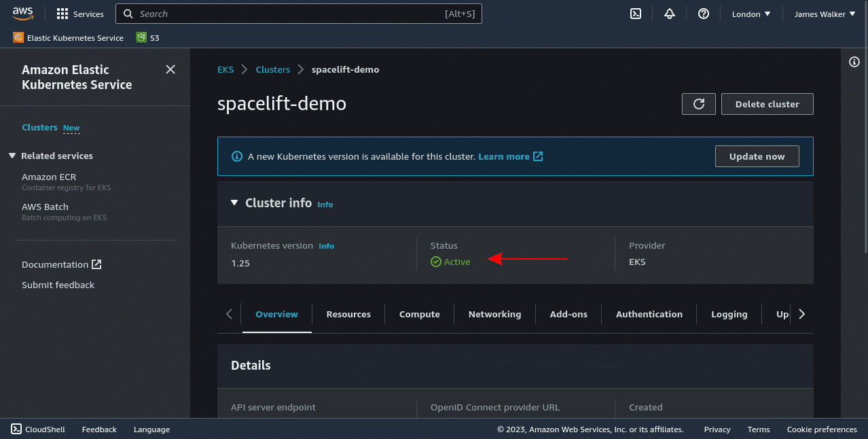Open the Terms footer link

(759, 429)
